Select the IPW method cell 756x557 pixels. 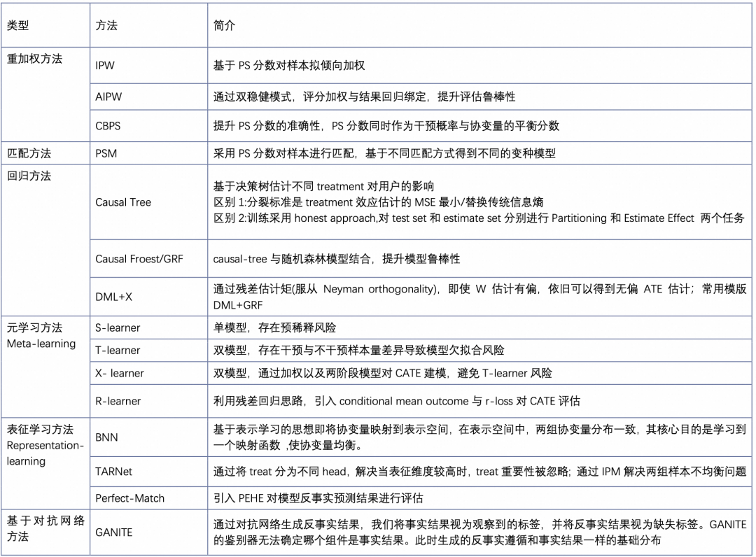105,65
